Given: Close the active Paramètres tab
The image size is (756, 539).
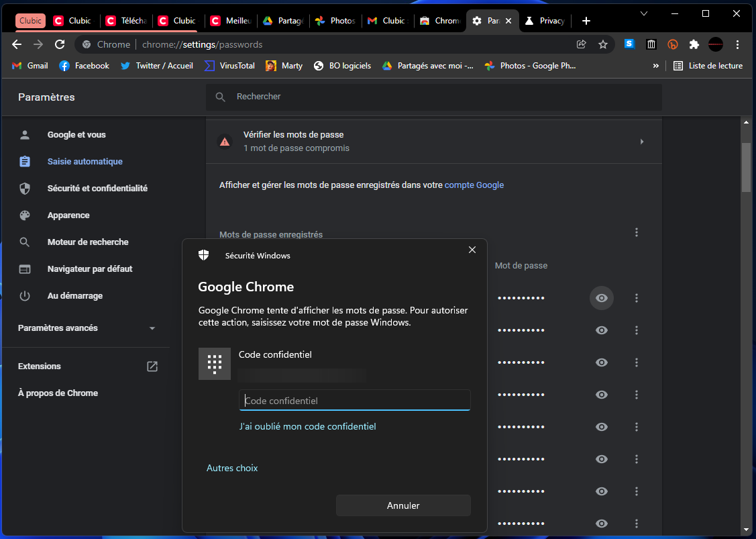Looking at the screenshot, I should click(508, 21).
